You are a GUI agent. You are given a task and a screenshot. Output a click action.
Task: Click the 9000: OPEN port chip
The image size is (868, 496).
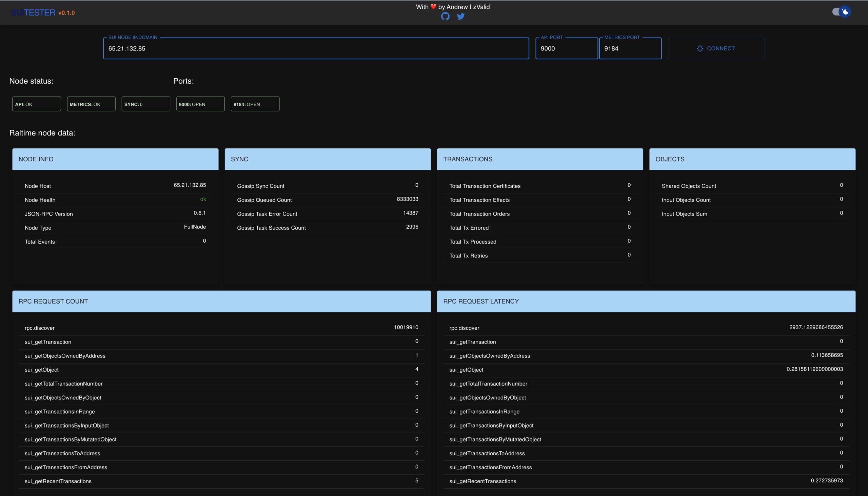[200, 104]
